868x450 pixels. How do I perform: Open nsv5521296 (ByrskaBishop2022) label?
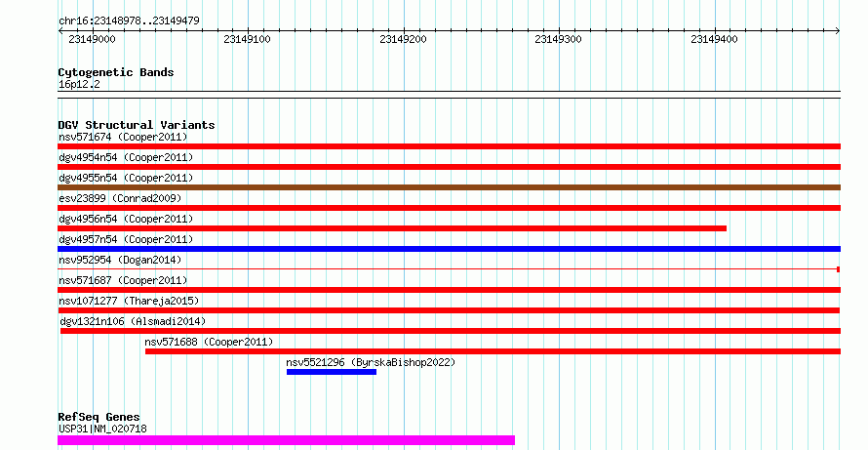[x=371, y=362]
